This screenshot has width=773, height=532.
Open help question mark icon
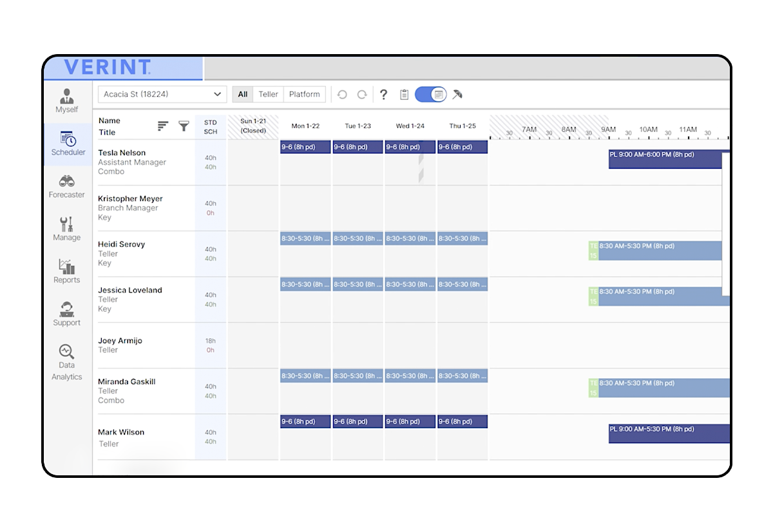(x=383, y=95)
